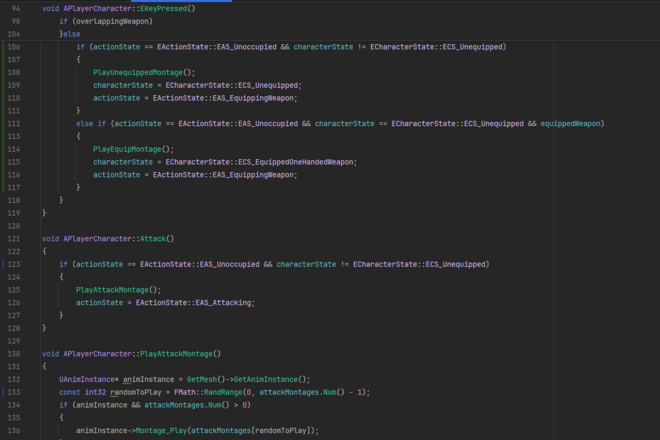Click attackMontages.Num() on line 134

pyautogui.click(x=187, y=405)
